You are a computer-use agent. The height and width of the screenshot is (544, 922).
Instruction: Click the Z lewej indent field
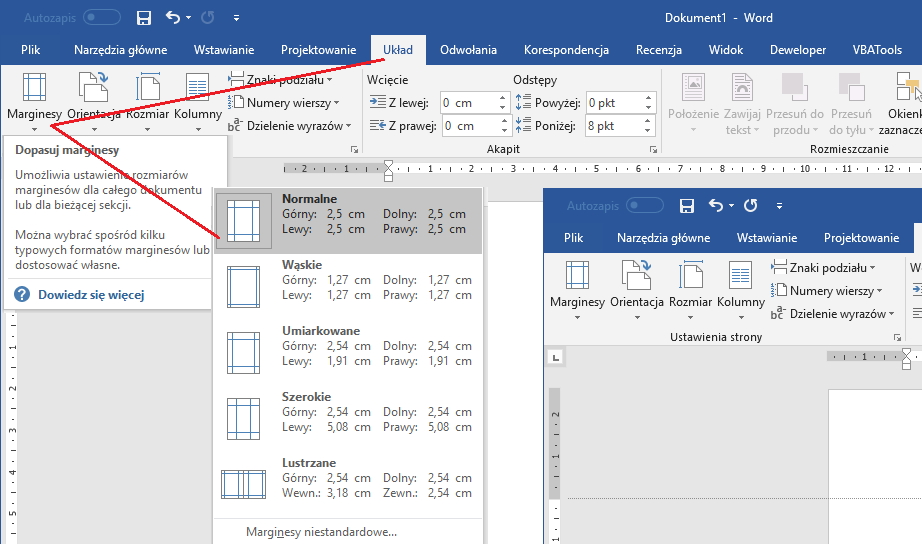[469, 103]
